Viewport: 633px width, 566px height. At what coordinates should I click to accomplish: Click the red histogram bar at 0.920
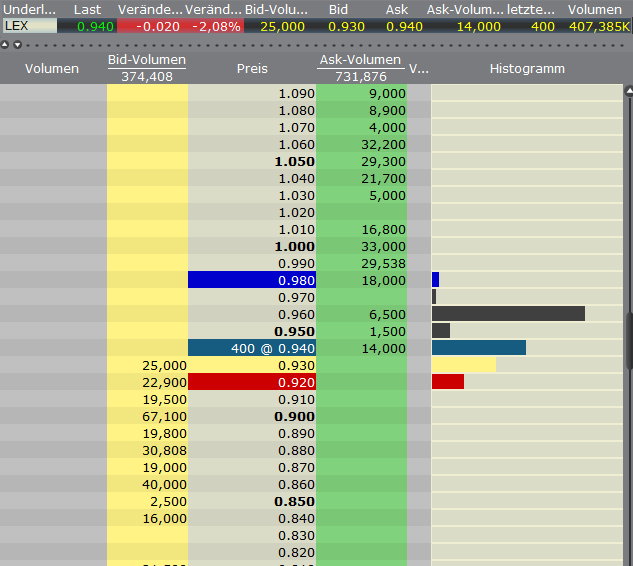(447, 382)
